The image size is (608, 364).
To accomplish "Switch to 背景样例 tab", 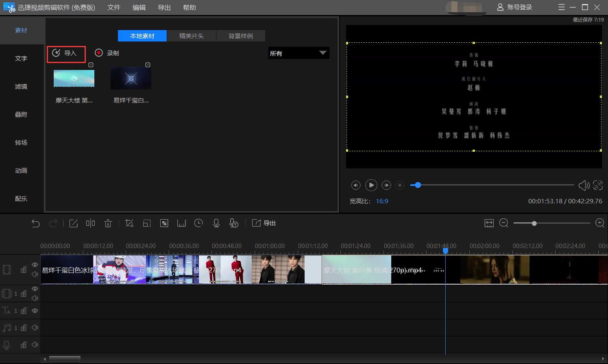I will 241,36.
